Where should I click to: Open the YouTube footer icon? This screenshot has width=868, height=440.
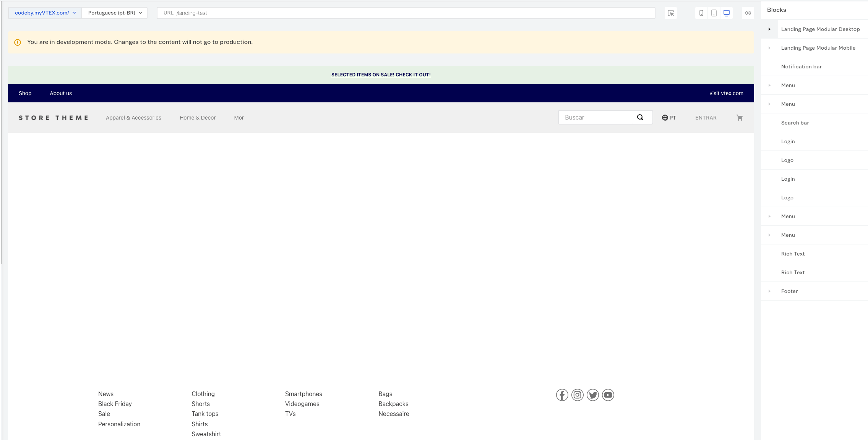[608, 395]
